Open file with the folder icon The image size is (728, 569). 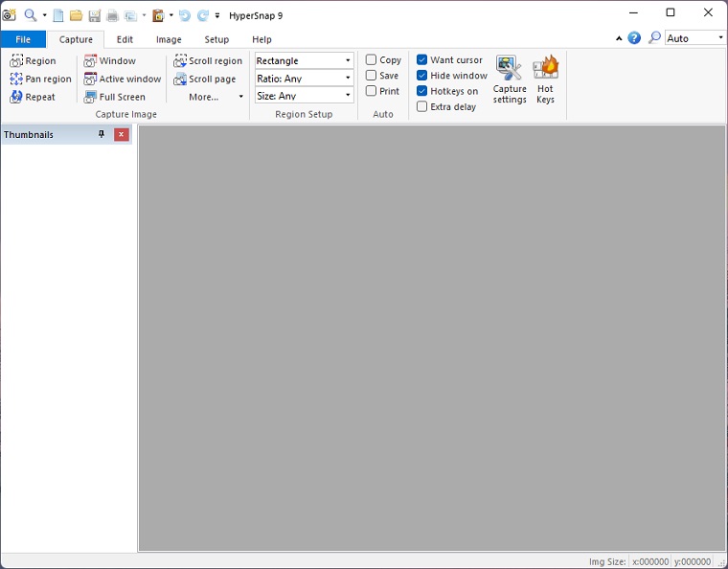(76, 15)
